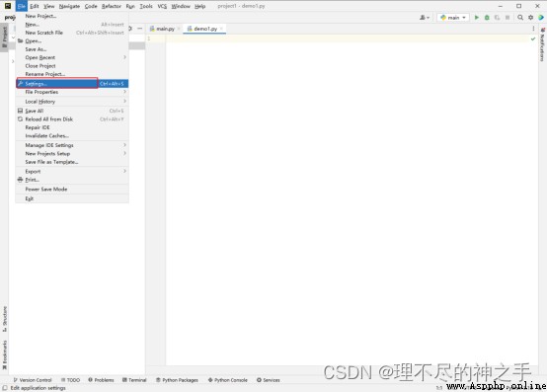Choose New Project... from File menu

pos(72,16)
